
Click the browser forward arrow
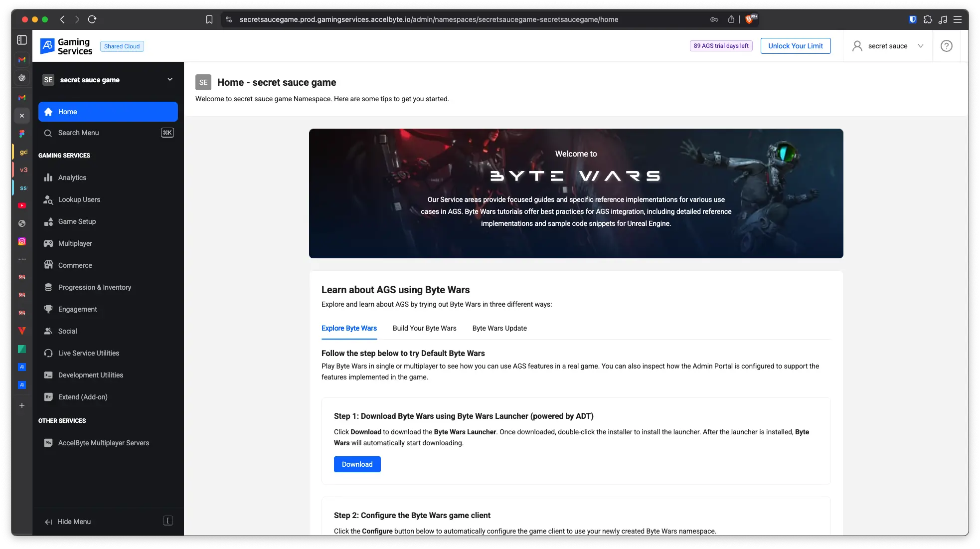[77, 19]
